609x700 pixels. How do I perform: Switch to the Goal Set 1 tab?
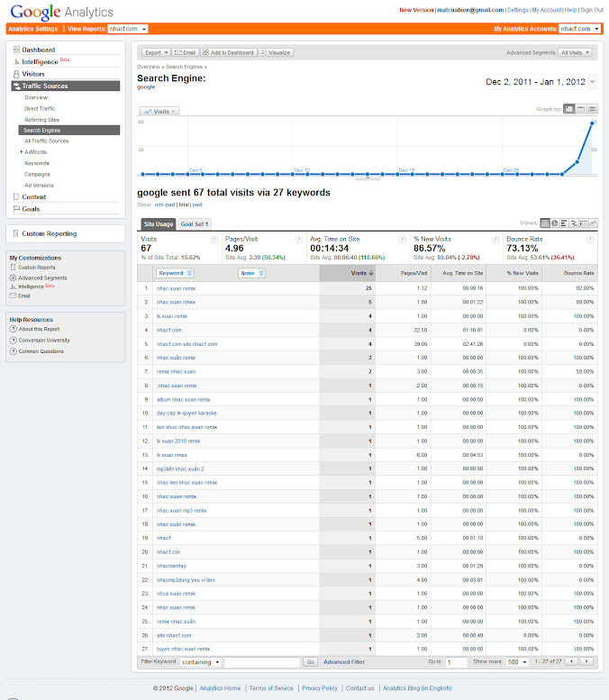pyautogui.click(x=195, y=223)
